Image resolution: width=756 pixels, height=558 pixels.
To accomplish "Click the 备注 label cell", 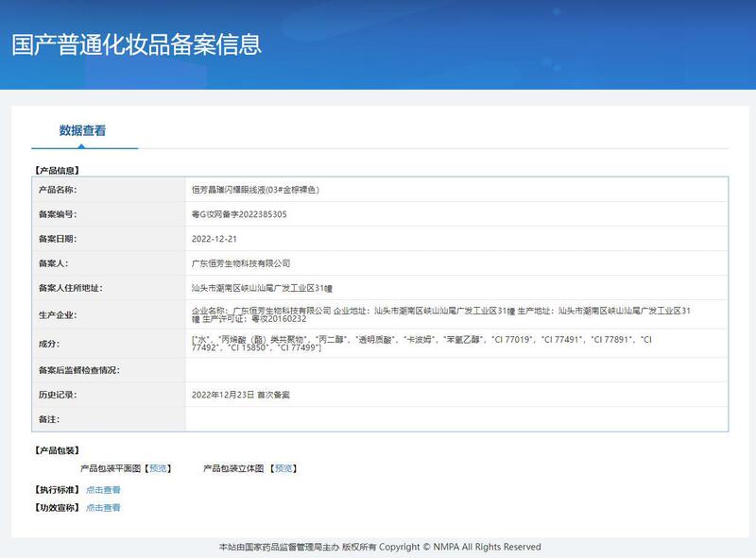I will click(x=109, y=419).
